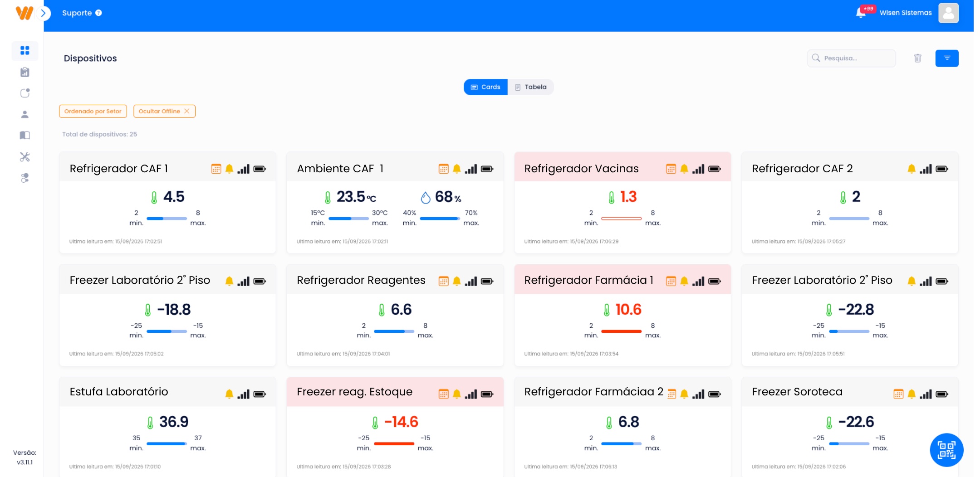Screen dimensions: 980x477
Task: Click the Freezer reag. Estoque card title
Action: pos(354,392)
